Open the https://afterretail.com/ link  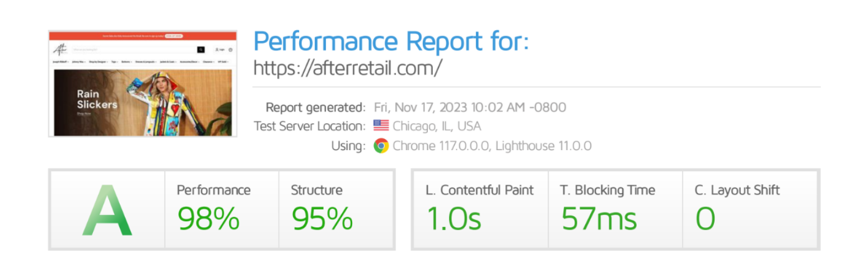[348, 67]
